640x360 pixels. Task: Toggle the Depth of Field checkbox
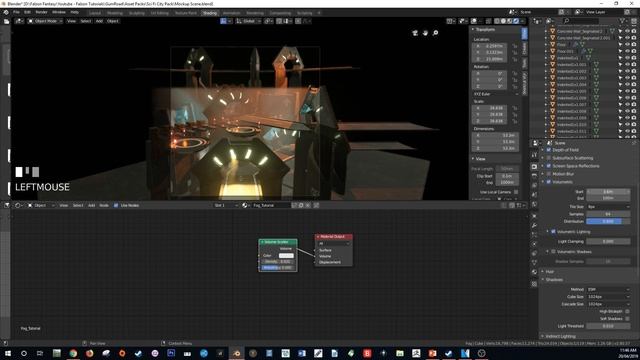pyautogui.click(x=549, y=150)
